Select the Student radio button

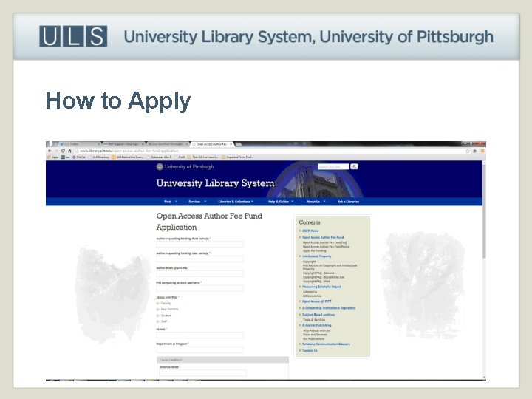coord(158,316)
